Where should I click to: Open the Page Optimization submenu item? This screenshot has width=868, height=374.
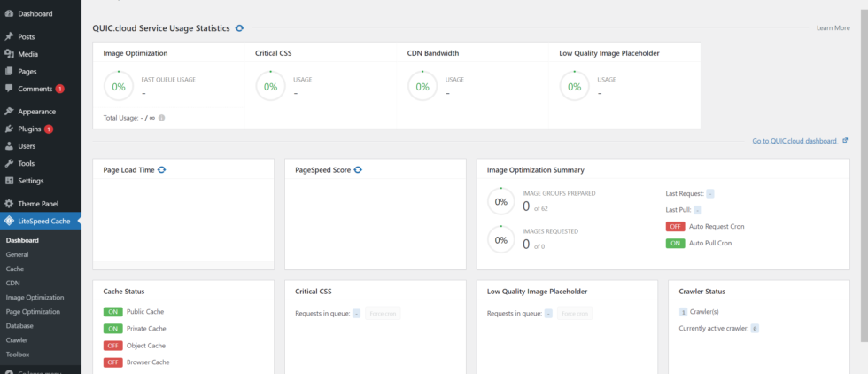click(33, 312)
